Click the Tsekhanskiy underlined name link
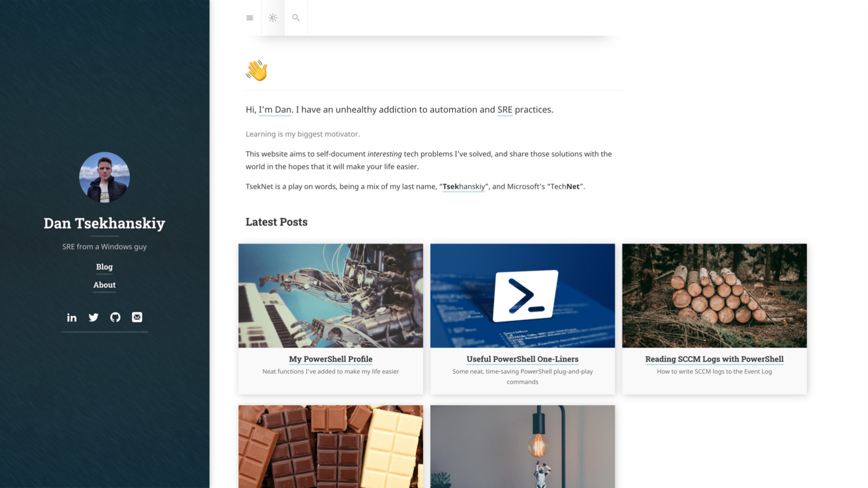This screenshot has height=488, width=868. (x=463, y=187)
